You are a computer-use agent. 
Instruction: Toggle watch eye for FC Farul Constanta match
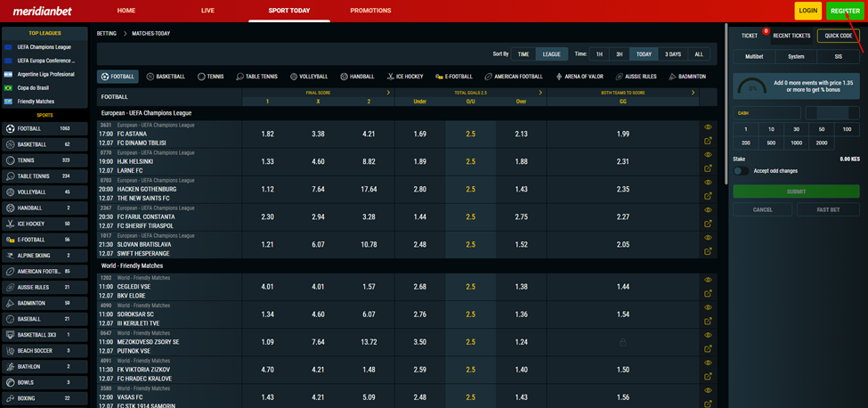pyautogui.click(x=708, y=210)
